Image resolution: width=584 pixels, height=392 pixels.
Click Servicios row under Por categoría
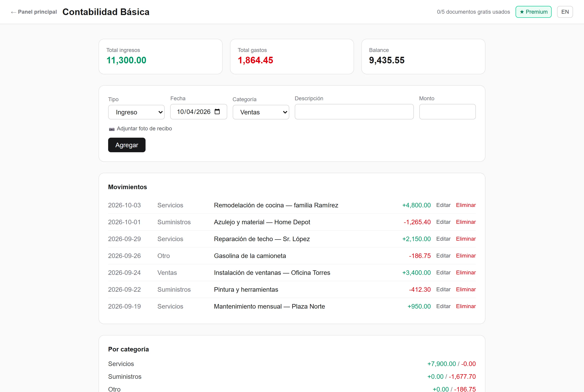[x=292, y=364]
